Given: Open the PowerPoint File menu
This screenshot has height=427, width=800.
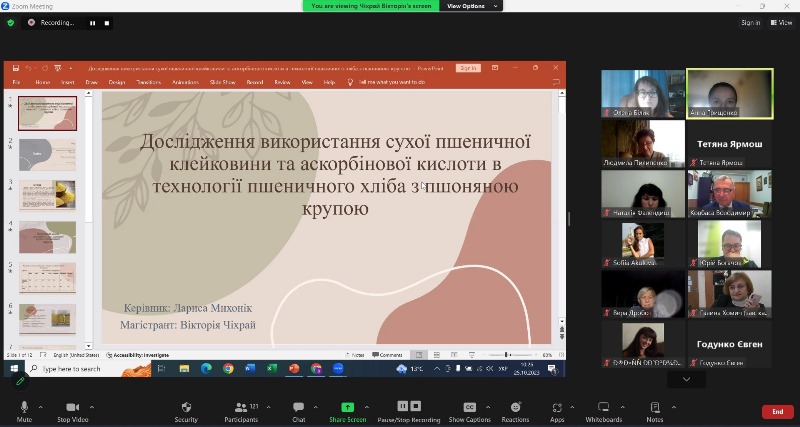Looking at the screenshot, I should (x=16, y=82).
